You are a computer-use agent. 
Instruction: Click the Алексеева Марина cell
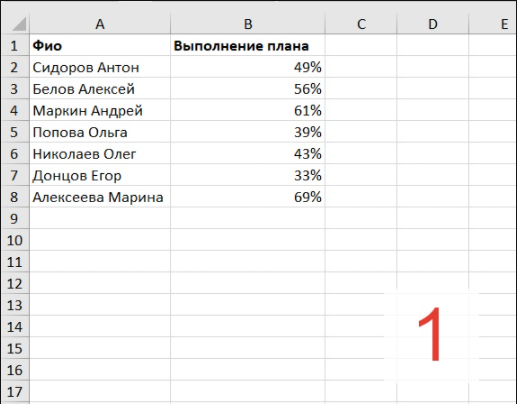pyautogui.click(x=100, y=197)
